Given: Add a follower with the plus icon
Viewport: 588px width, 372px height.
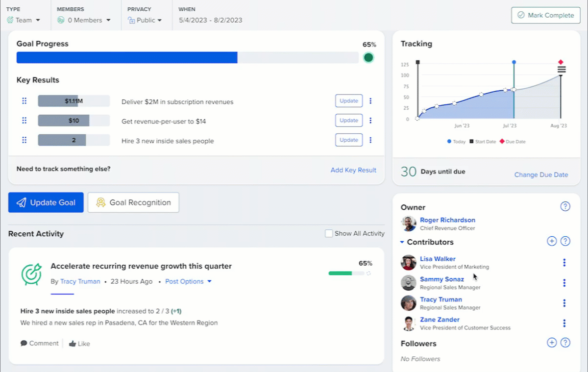Looking at the screenshot, I should coord(552,343).
